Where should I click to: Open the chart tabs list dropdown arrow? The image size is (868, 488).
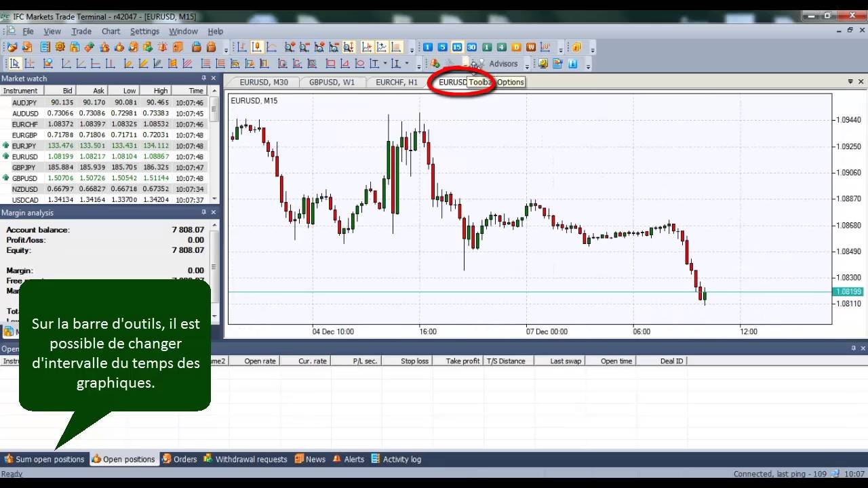(x=850, y=82)
